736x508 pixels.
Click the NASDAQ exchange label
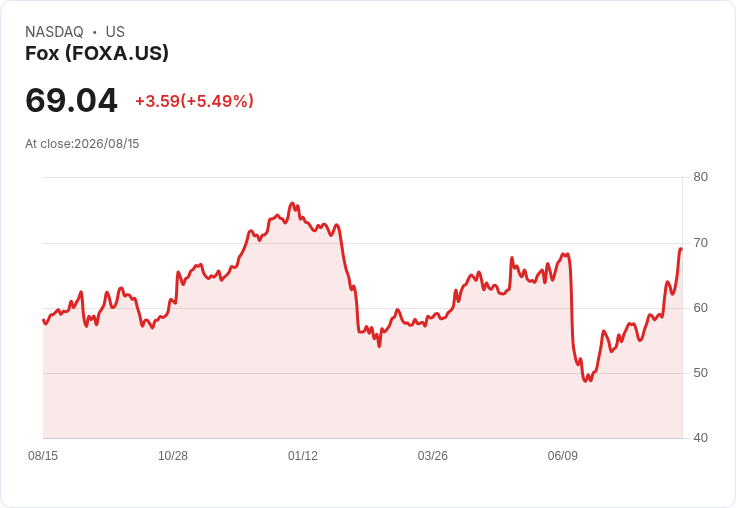(x=54, y=32)
